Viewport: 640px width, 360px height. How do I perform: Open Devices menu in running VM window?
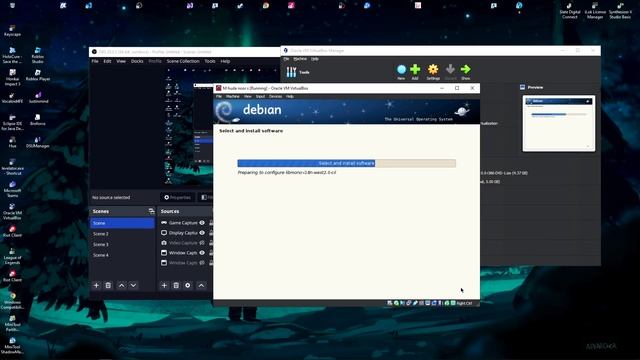tap(276, 97)
